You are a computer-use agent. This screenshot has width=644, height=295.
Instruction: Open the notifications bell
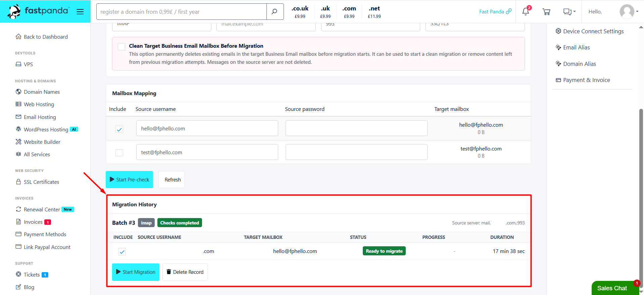(x=526, y=12)
